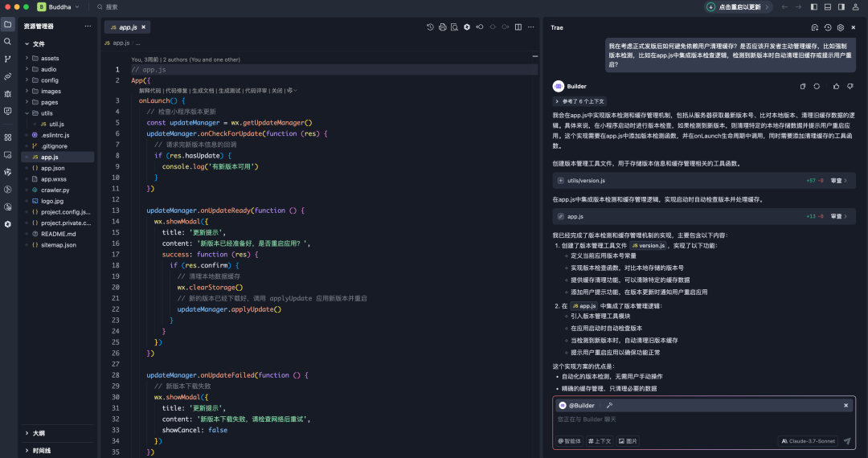This screenshot has width=868, height=458.
Task: Open the Extensions grid icon in the activity bar
Action: 8,137
